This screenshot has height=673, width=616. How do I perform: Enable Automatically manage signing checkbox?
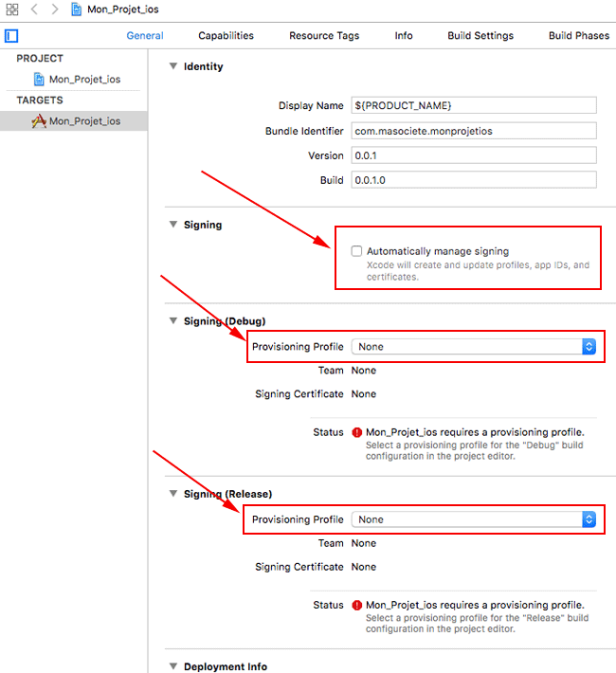(x=356, y=251)
